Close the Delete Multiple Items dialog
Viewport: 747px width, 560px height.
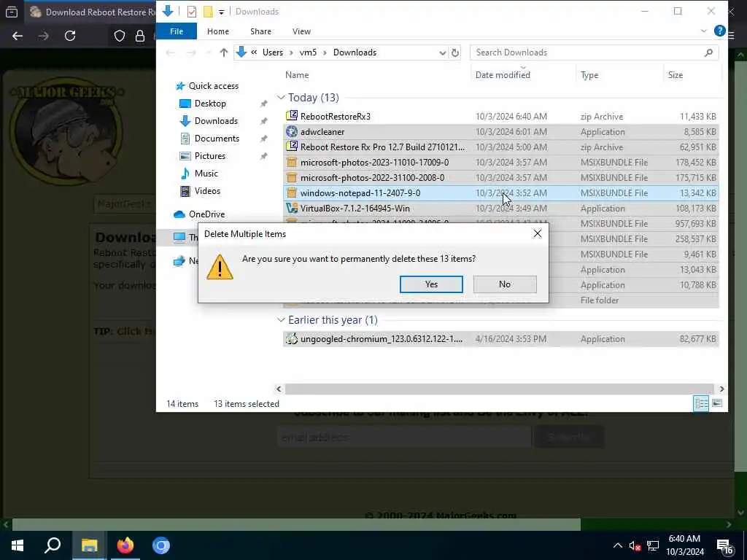pos(538,234)
